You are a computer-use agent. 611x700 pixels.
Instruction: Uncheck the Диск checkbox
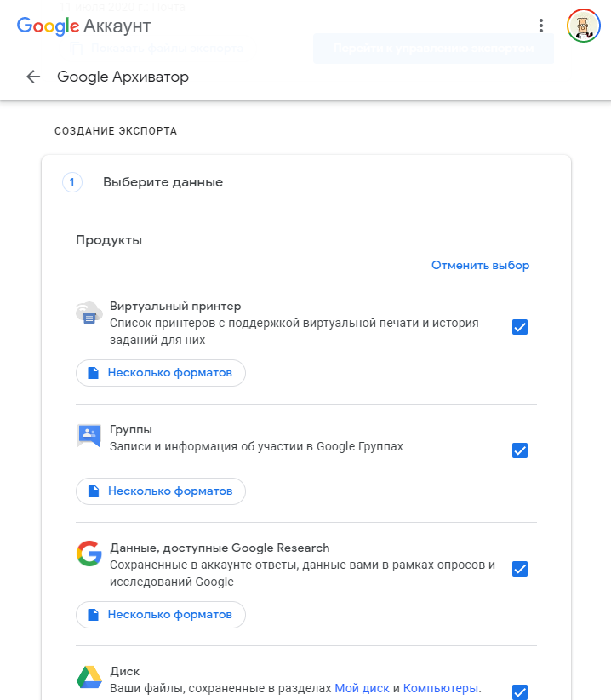[x=520, y=692]
